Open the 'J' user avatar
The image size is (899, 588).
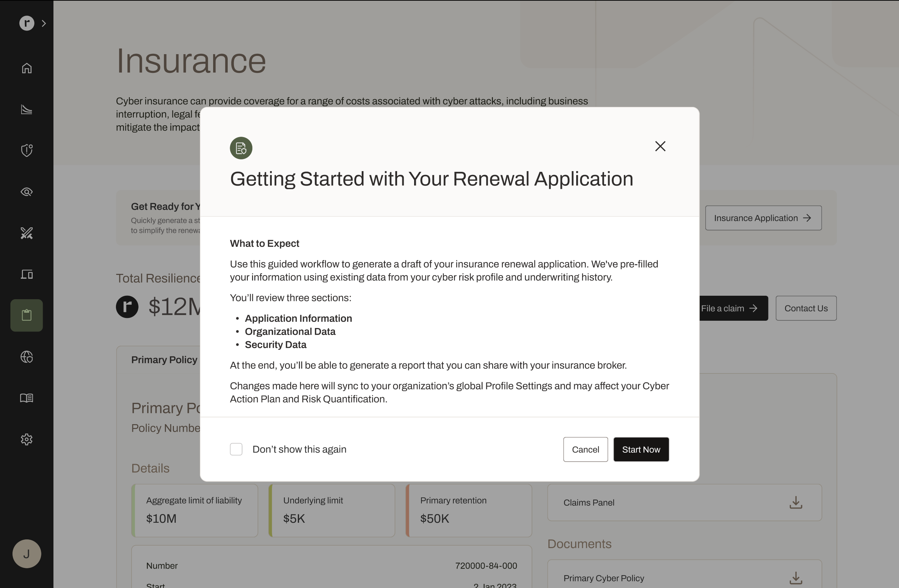pos(26,554)
